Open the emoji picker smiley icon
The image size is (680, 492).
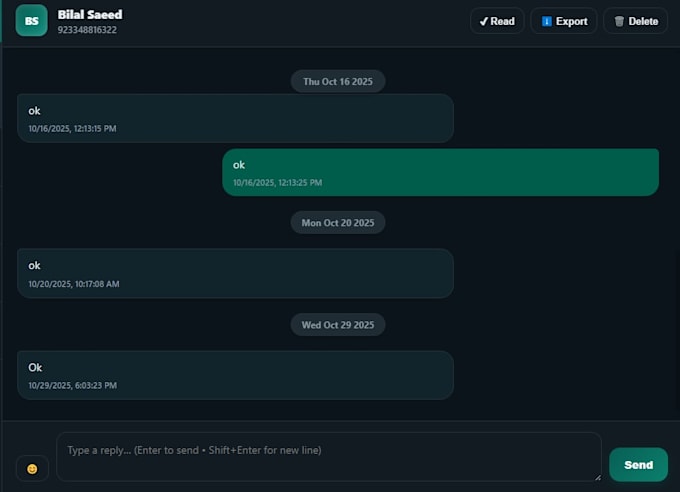(32, 469)
